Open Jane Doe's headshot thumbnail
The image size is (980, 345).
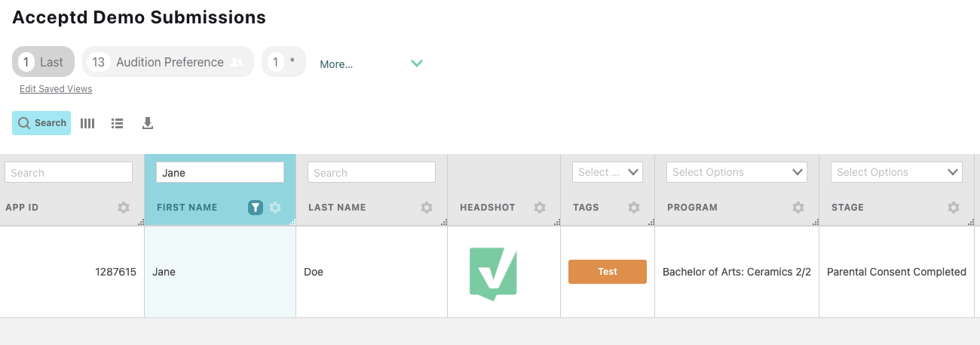coord(493,273)
